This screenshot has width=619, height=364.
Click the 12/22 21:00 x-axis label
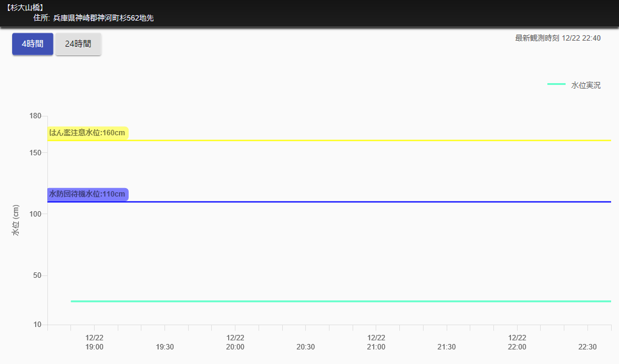(376, 342)
